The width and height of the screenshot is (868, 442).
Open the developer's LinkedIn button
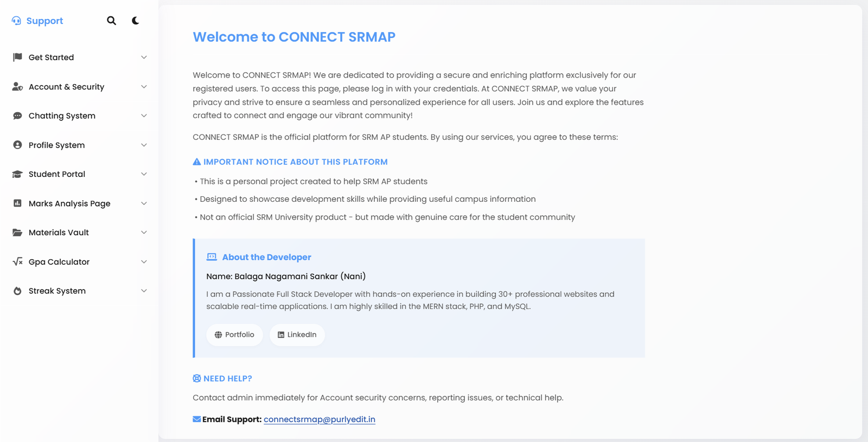pyautogui.click(x=297, y=335)
